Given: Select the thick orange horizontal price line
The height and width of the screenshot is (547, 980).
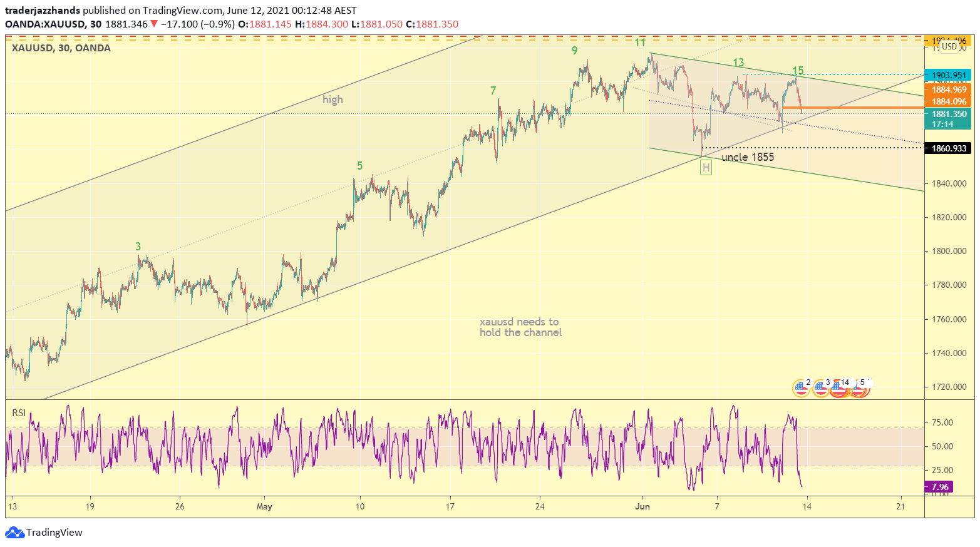Looking at the screenshot, I should 853,108.
